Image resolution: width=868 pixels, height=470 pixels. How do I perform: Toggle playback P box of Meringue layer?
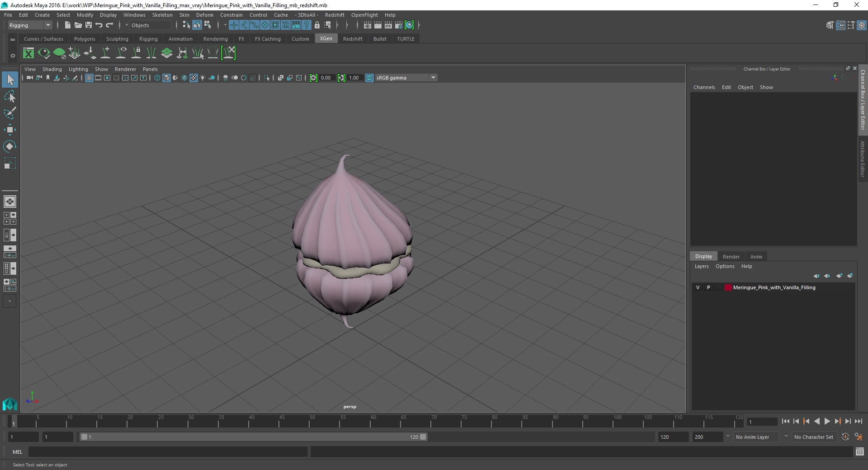click(x=708, y=287)
